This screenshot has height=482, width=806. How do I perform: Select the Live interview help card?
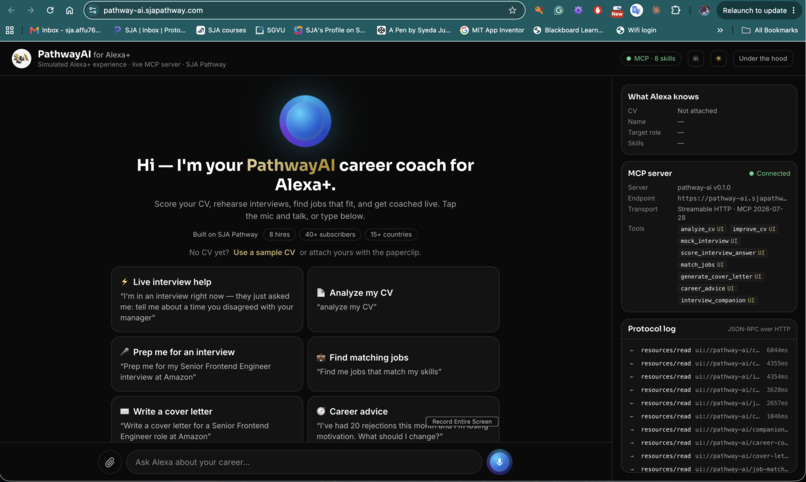[207, 299]
